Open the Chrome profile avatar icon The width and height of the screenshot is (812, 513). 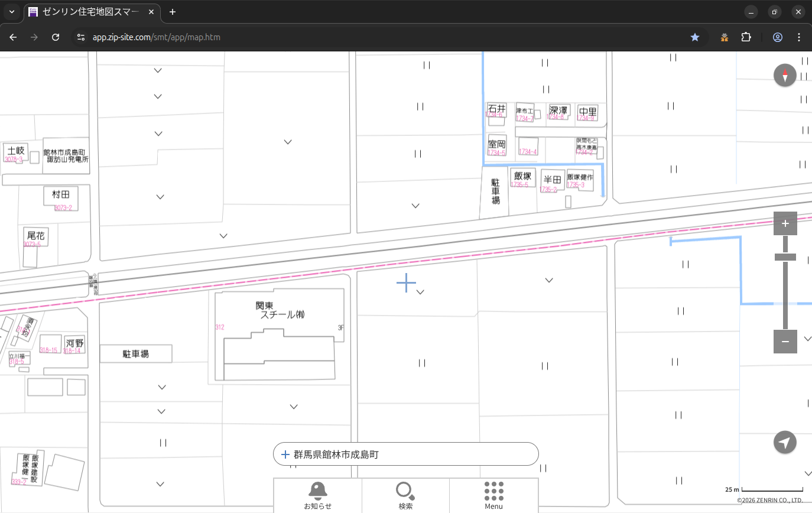pyautogui.click(x=777, y=37)
